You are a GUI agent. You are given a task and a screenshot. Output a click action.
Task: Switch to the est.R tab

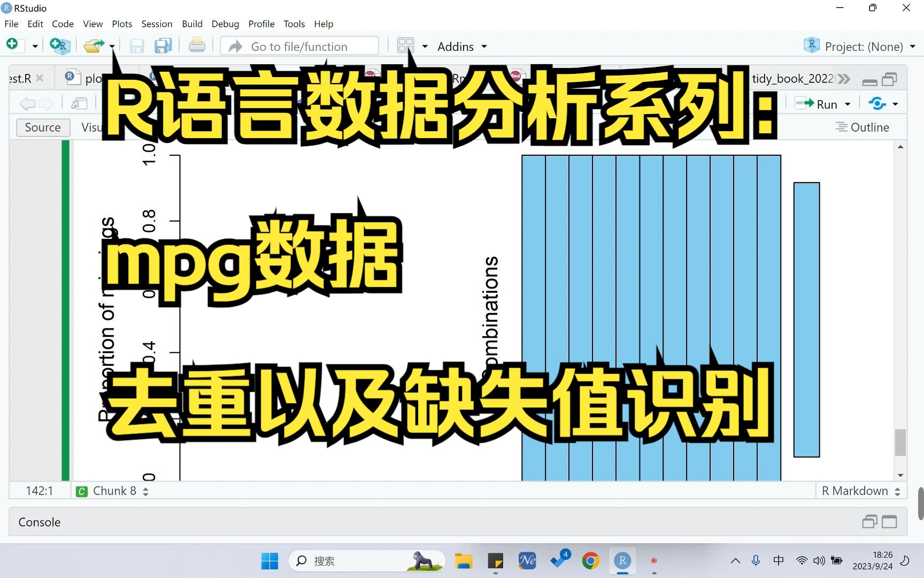coord(19,78)
